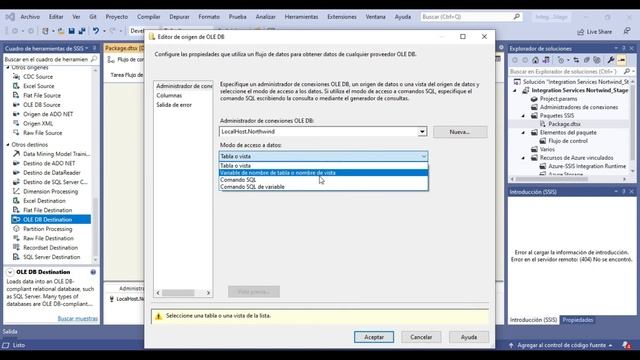
Task: Collapse Otros orígenes toolbox group
Action: click(8, 67)
